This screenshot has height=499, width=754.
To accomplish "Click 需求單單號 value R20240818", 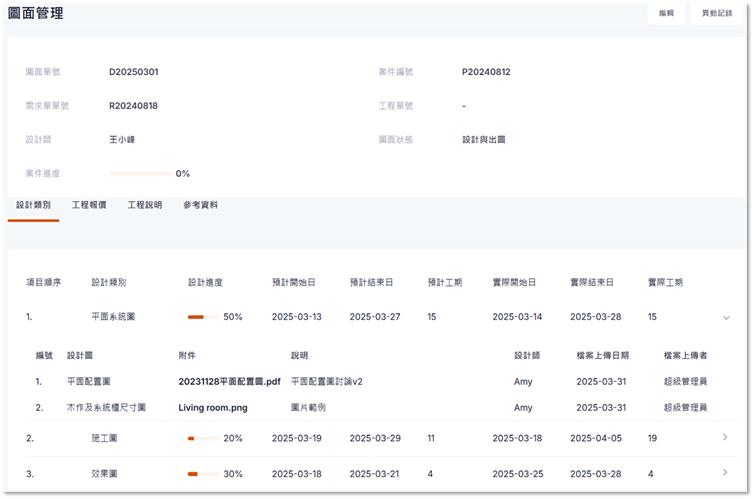I will click(x=134, y=106).
